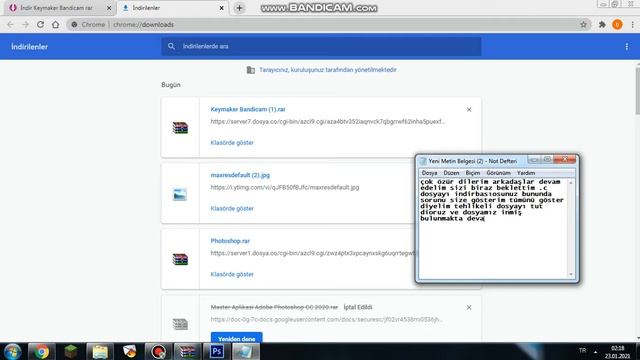Remove the cancelled Master Aplikasi entry

coord(469,307)
